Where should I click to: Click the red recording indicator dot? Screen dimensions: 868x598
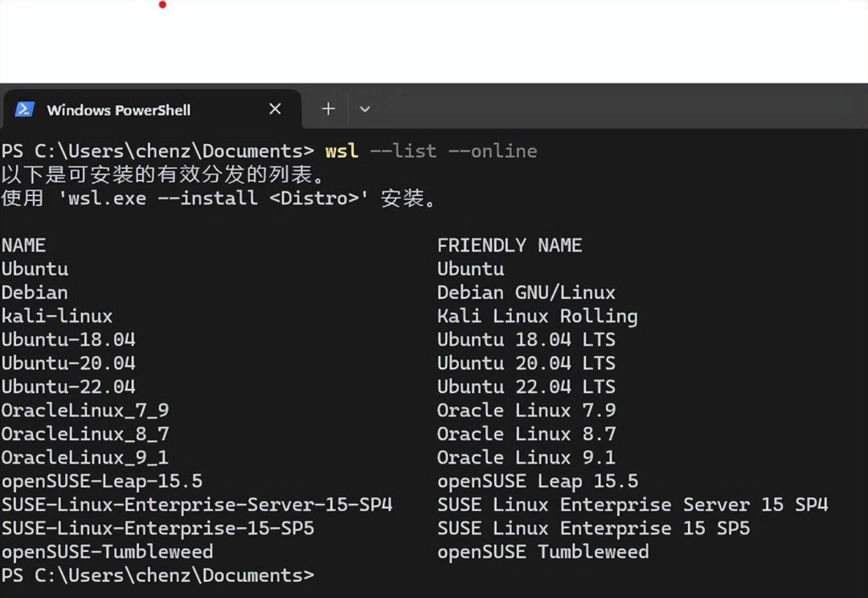pos(162,5)
